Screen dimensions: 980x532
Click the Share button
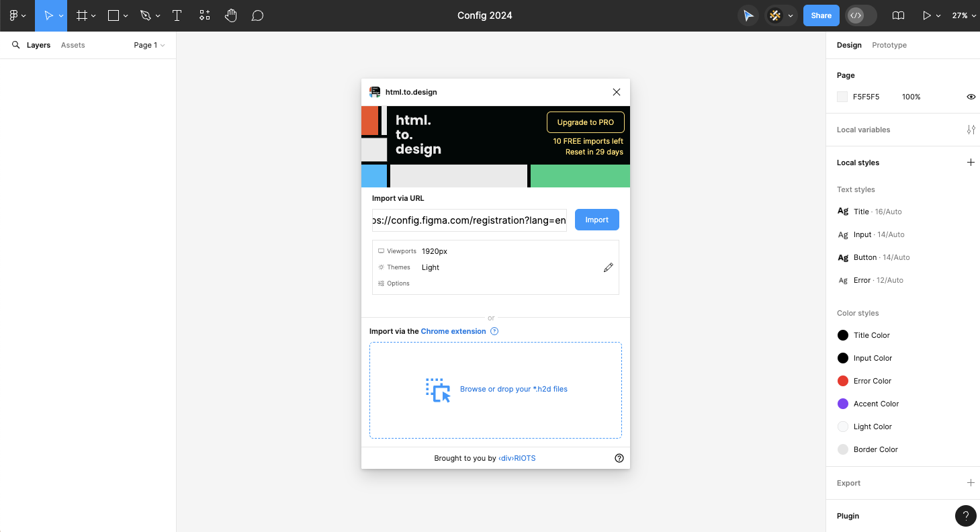coord(821,15)
